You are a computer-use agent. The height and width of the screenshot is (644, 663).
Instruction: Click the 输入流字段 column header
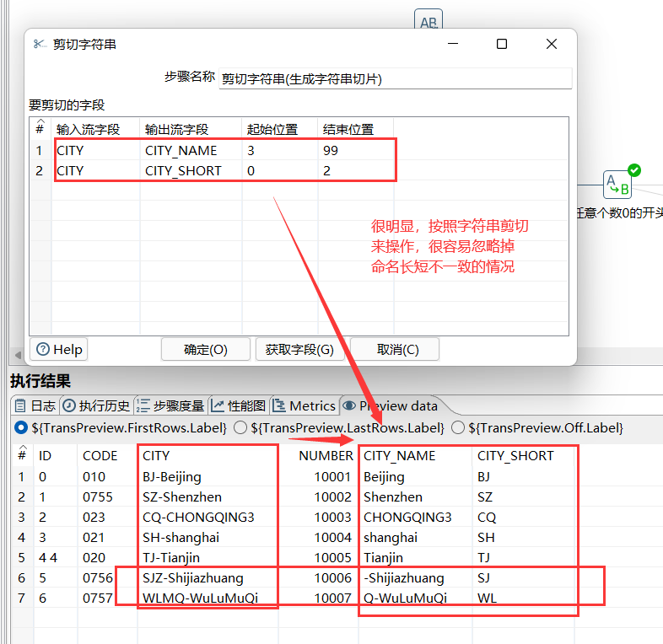click(x=96, y=129)
